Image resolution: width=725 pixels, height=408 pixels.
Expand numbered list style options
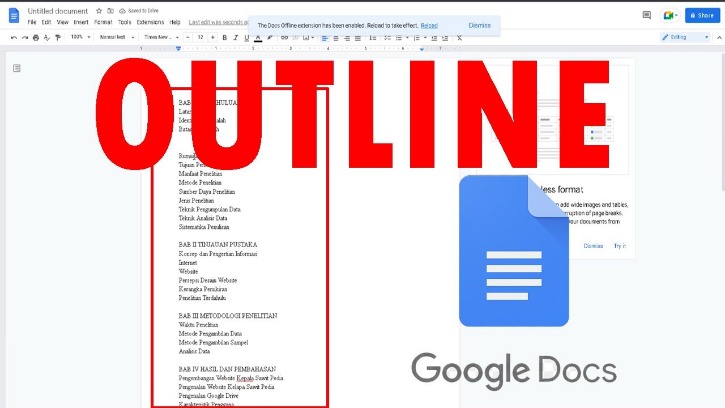coord(425,37)
